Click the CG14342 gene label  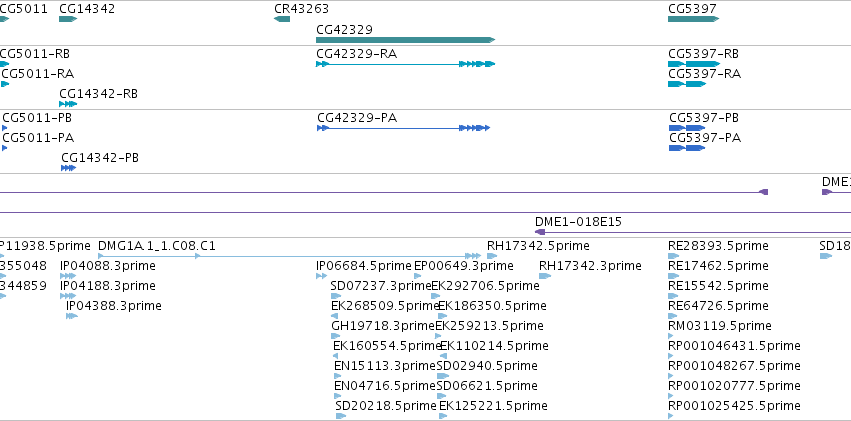[87, 9]
